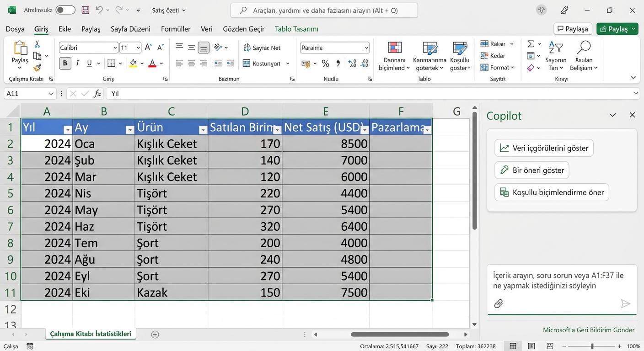Open Microsoft'a Geri Bildirim Gönder link
The height and width of the screenshot is (351, 644).
589,330
